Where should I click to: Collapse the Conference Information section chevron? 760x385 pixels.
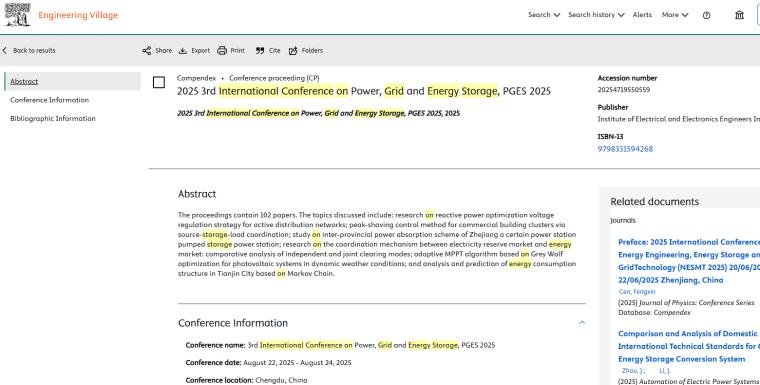point(582,322)
